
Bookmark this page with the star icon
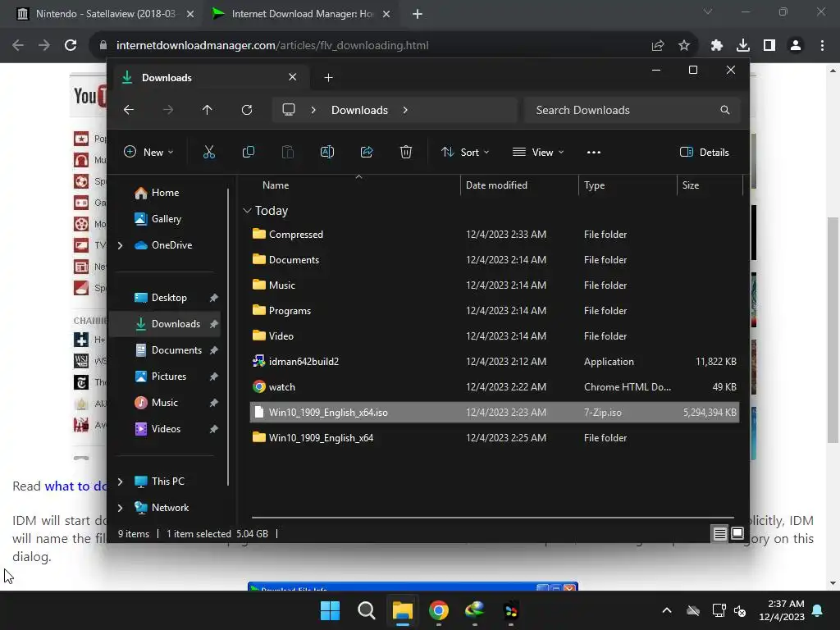(684, 46)
